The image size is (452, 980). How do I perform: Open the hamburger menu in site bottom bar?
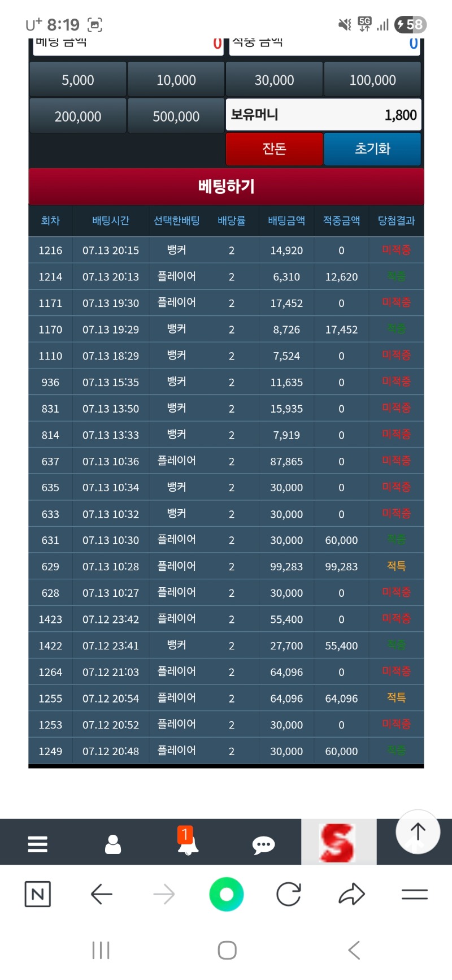click(37, 844)
